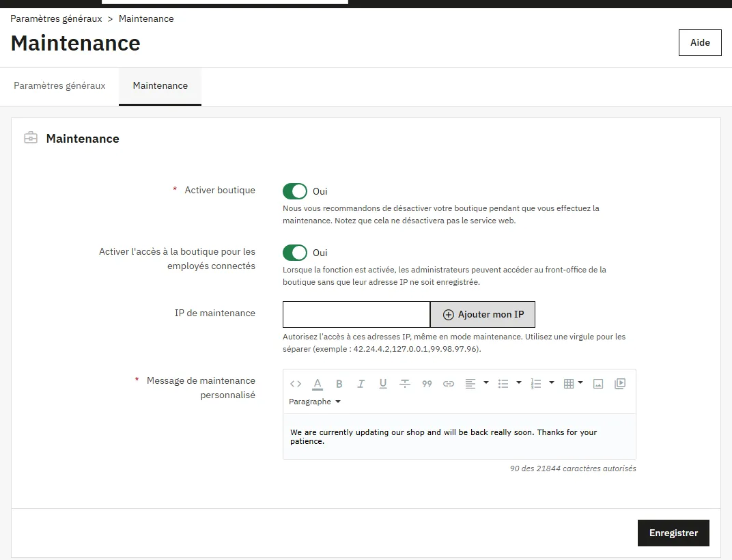The height and width of the screenshot is (560, 732).
Task: Click the text alignment icon
Action: click(470, 384)
